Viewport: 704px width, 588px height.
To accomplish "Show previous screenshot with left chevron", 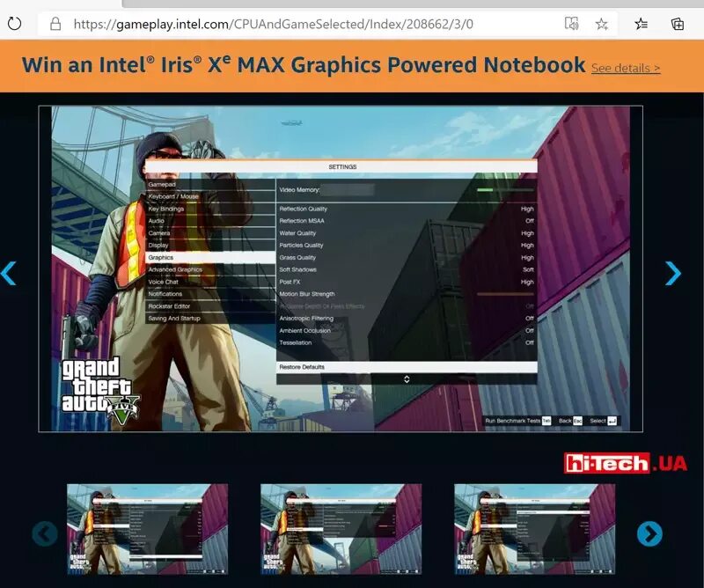I will 9,273.
